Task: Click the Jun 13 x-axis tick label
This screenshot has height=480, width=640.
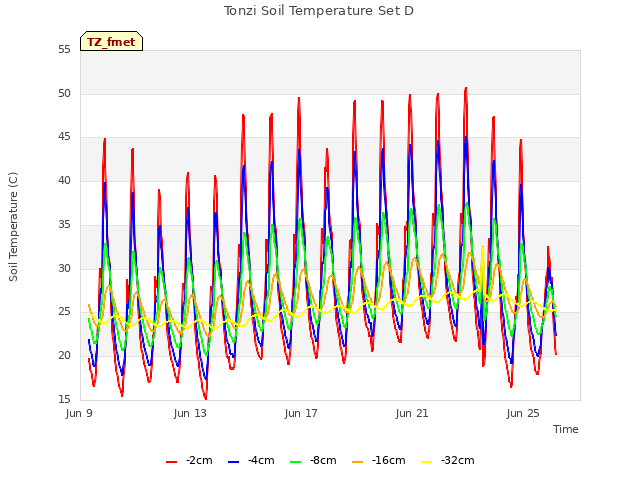Action: click(190, 413)
